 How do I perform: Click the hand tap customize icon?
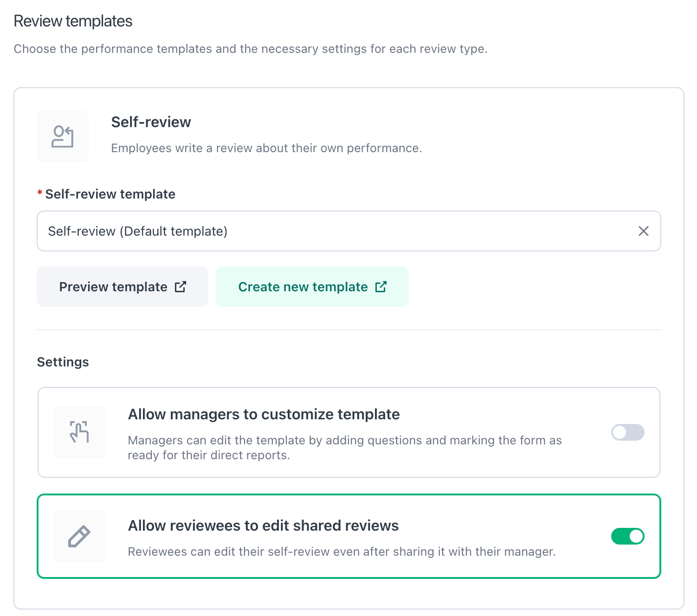(x=79, y=432)
